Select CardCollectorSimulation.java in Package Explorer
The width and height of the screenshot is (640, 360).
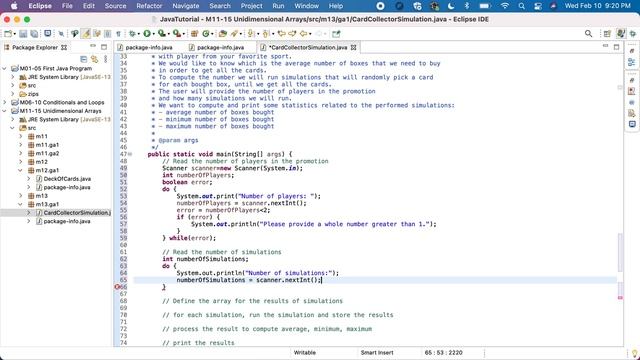click(x=77, y=213)
